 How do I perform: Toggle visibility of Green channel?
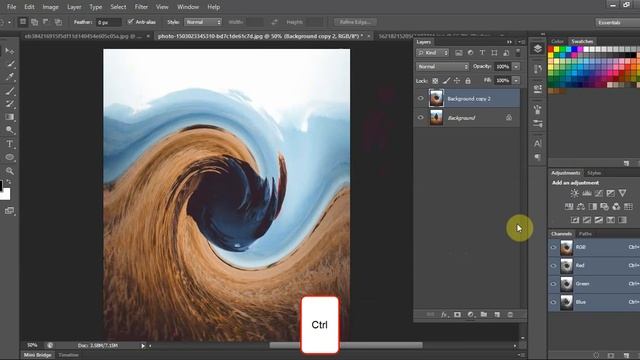pos(553,284)
